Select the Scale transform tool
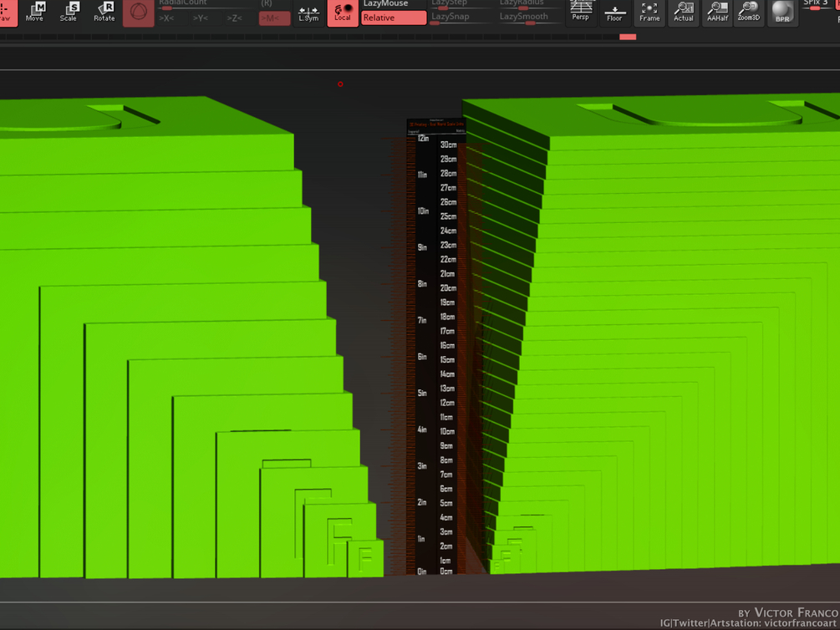The height and width of the screenshot is (630, 840). coord(68,12)
